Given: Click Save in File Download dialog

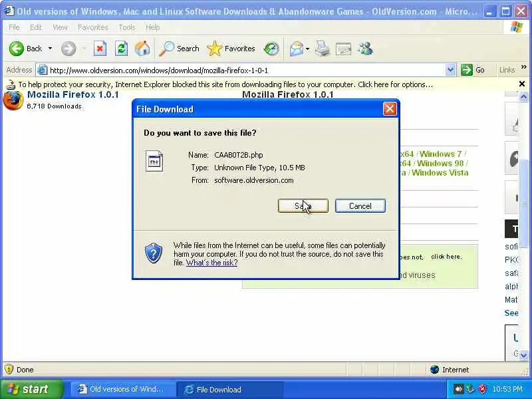Looking at the screenshot, I should tap(303, 206).
